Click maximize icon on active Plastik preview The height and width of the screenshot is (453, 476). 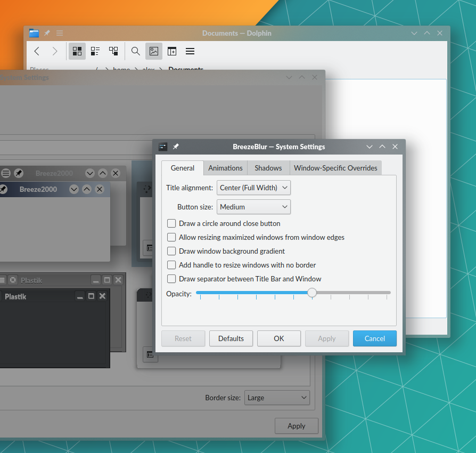tap(91, 296)
